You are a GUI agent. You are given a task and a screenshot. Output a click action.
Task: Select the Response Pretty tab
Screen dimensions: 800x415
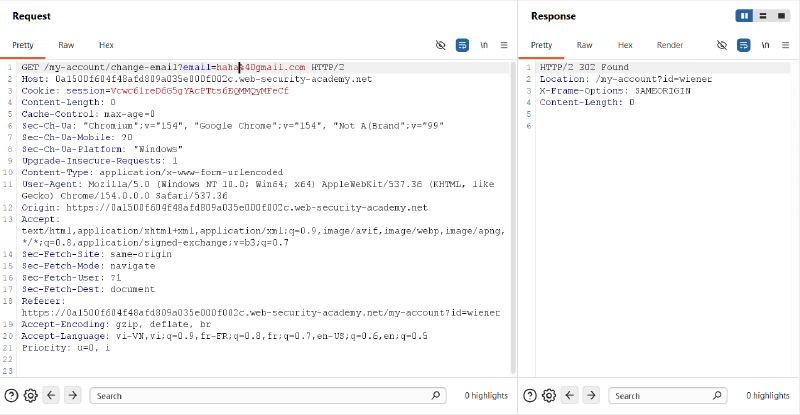541,45
